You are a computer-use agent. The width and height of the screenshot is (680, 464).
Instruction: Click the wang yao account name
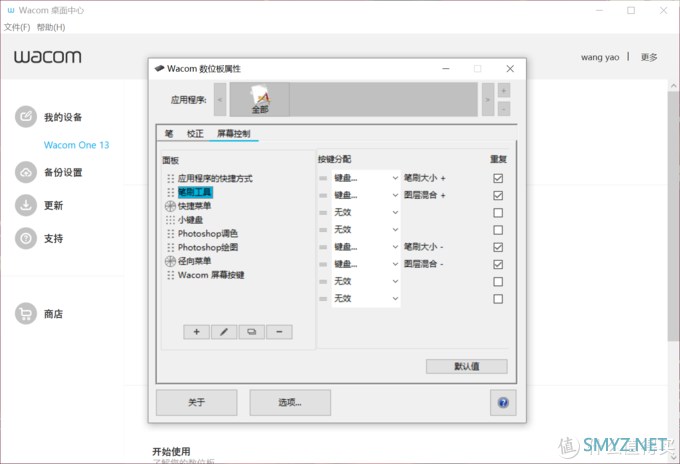(600, 57)
